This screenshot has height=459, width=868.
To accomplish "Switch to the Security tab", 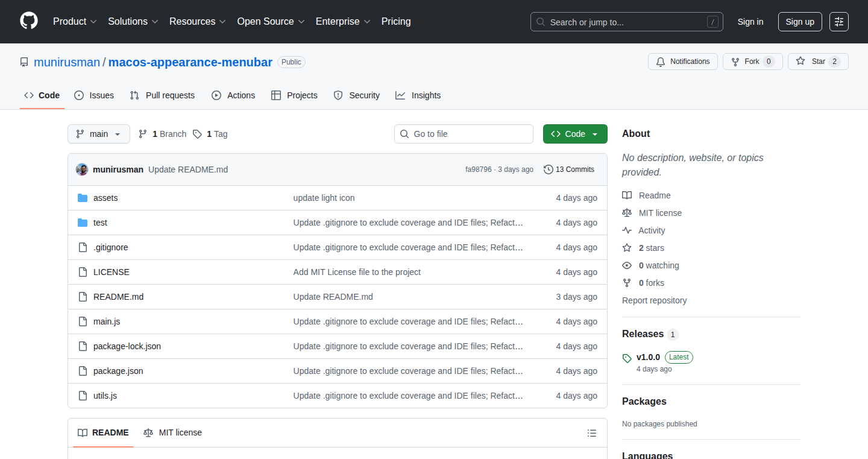I will click(x=357, y=95).
